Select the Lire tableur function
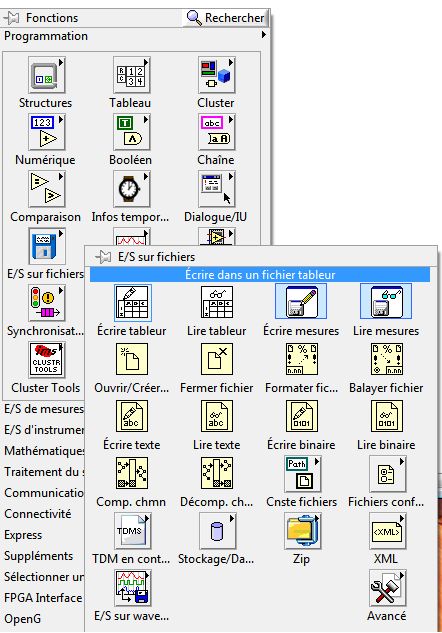Viewport: 442px width, 633px height. [x=217, y=302]
